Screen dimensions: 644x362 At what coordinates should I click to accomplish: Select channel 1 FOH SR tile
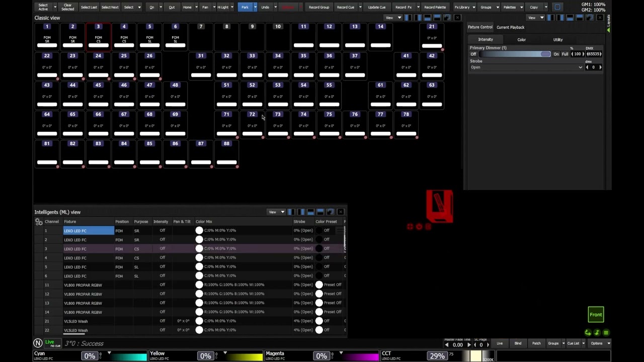[x=47, y=36]
